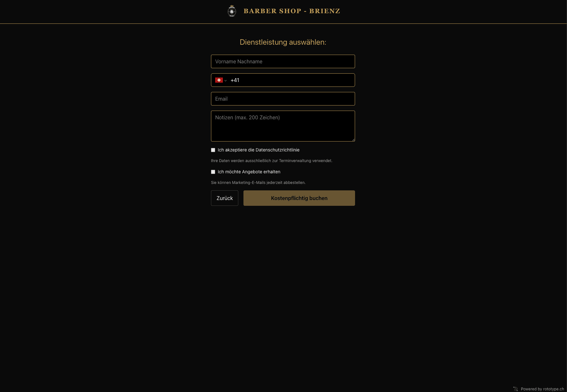Click the 'Dienstleistung auswählen:' heading
567x392 pixels.
[283, 42]
